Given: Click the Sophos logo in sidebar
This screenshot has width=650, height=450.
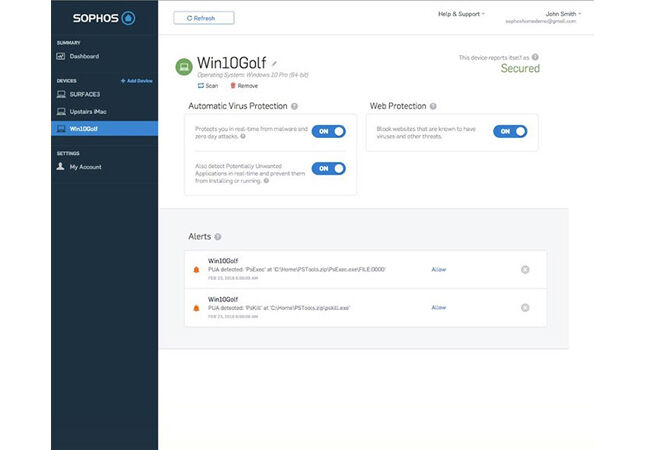Looking at the screenshot, I should (x=104, y=18).
